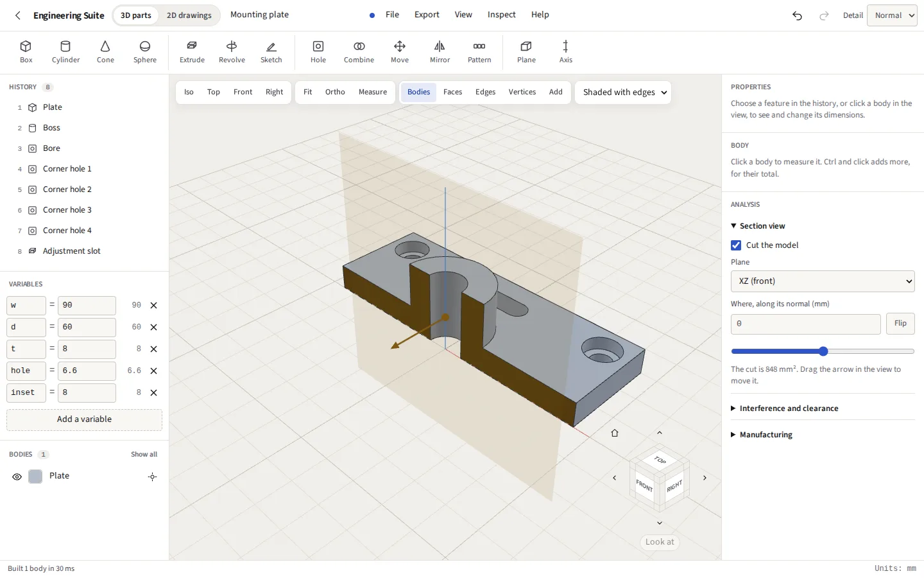Viewport: 924px width, 578px height.
Task: Activate the Revolve tool
Action: pyautogui.click(x=232, y=52)
